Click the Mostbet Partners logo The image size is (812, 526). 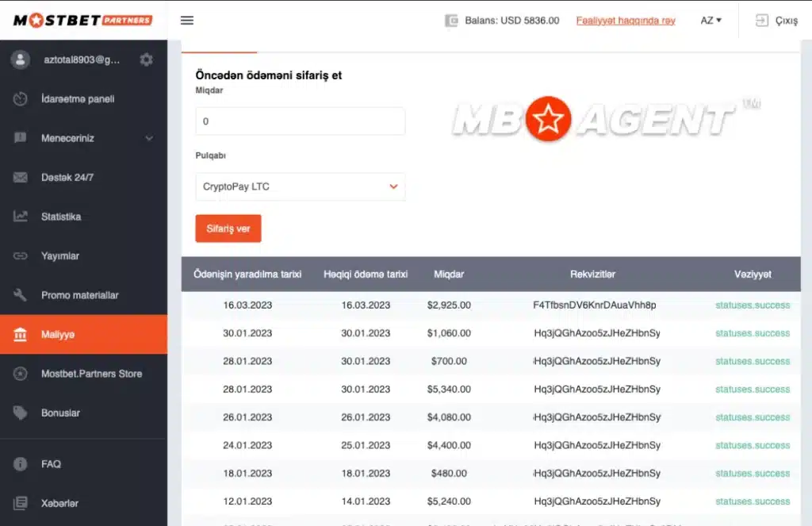[x=82, y=20]
